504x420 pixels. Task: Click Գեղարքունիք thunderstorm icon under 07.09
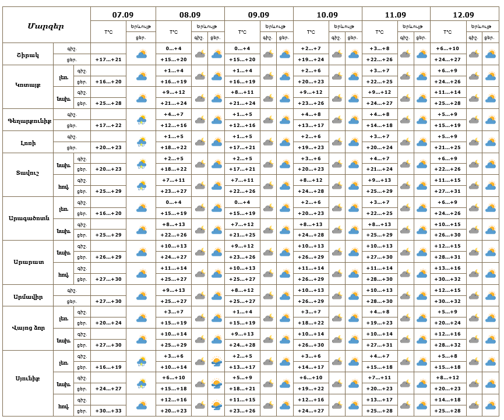142,120
